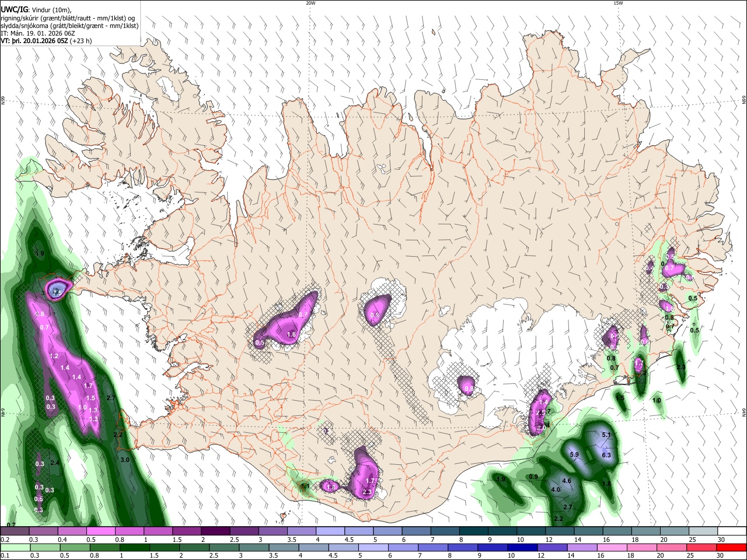Click the 0.9 value off the south coast
The image size is (747, 560).
click(533, 477)
